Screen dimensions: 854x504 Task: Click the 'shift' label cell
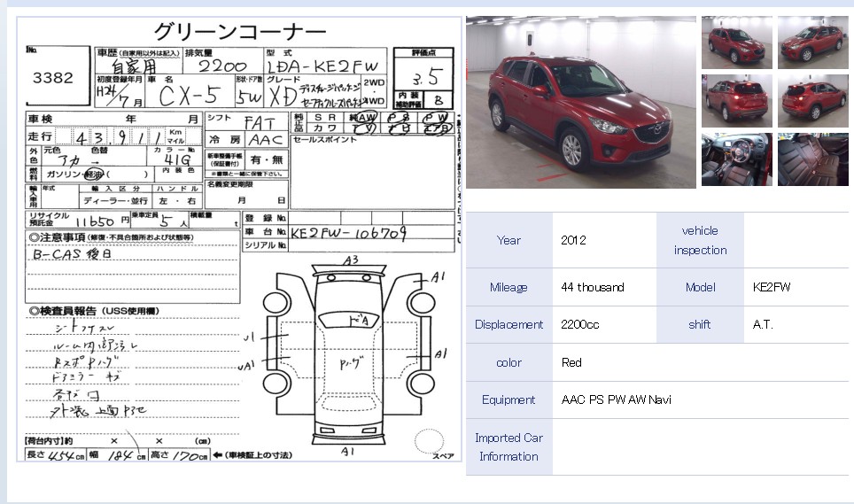[700, 324]
